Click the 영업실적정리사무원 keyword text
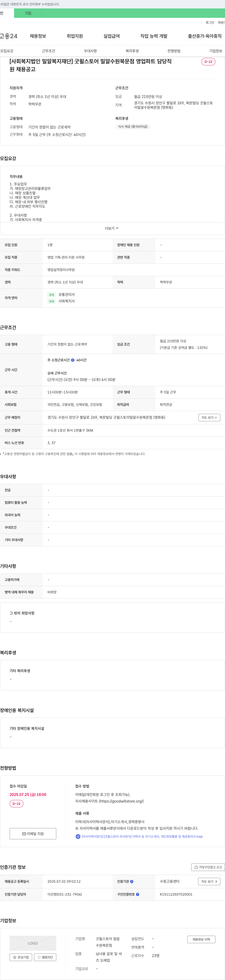Screen dimensions: 225x980 point(61,270)
